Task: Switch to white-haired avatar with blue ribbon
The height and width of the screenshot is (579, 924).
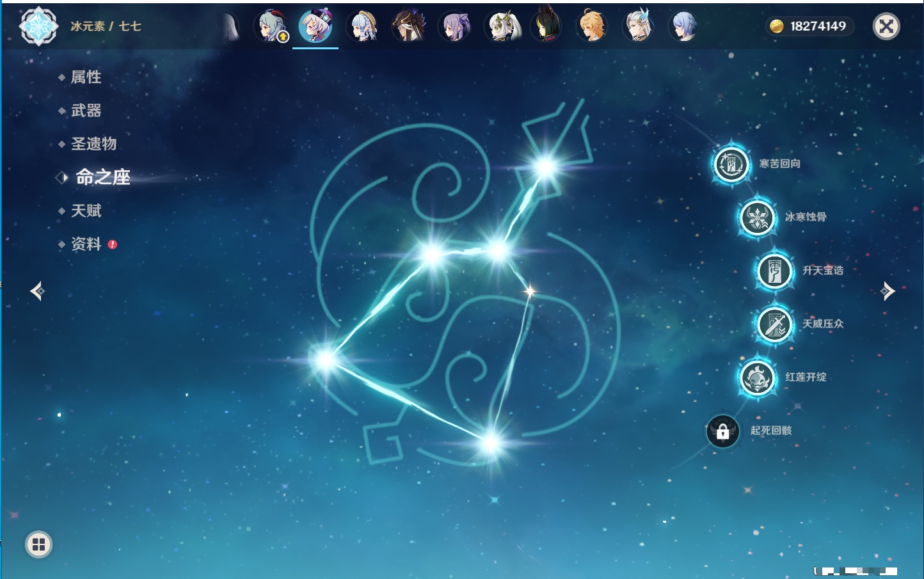Action: coord(639,26)
